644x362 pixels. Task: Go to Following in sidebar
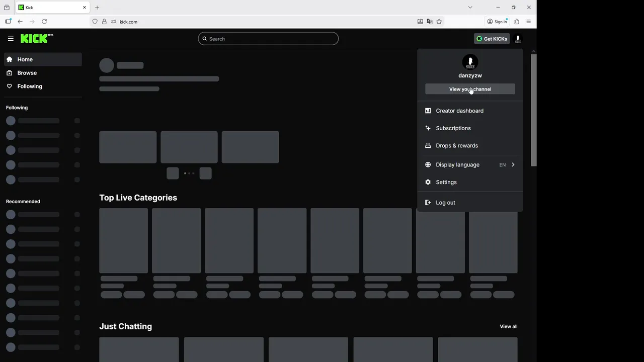click(x=43, y=86)
